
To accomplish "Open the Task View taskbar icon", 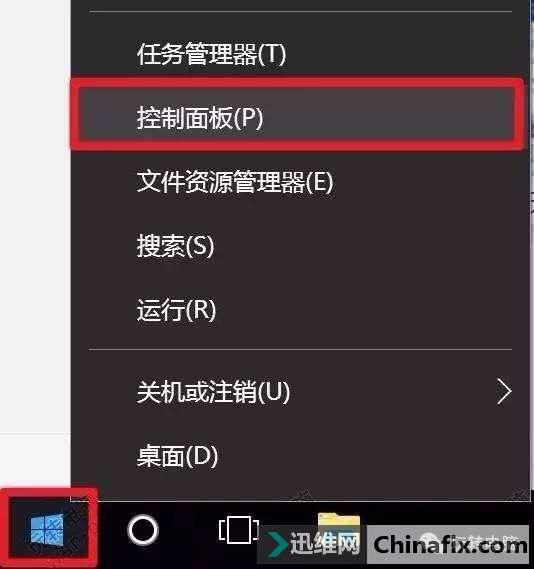I will pyautogui.click(x=239, y=530).
